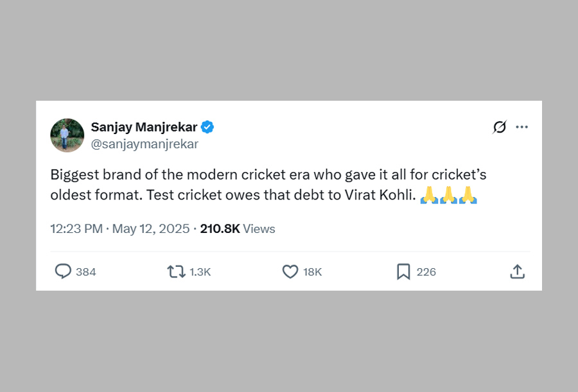Click the Grok explain icon
Image resolution: width=578 pixels, height=392 pixels.
[x=499, y=127]
